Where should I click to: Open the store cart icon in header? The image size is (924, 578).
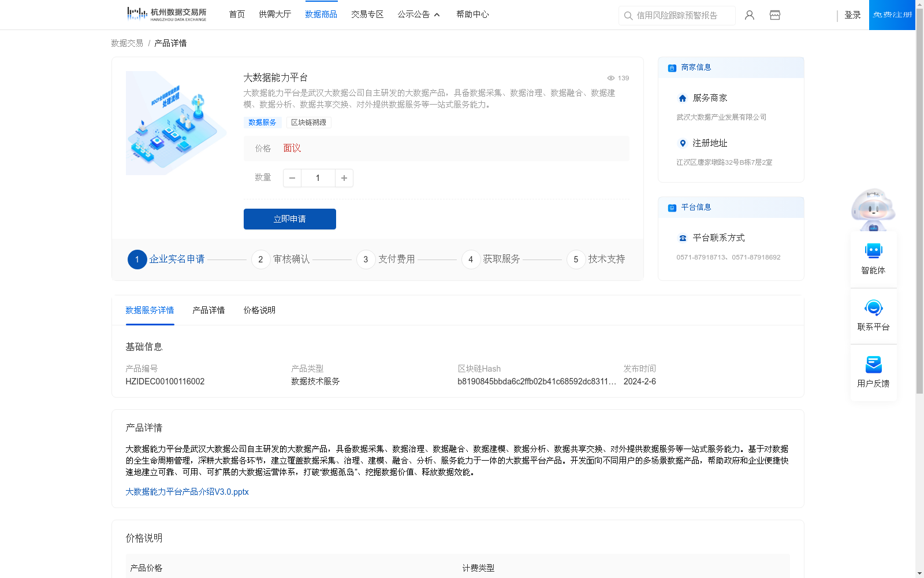[x=775, y=15]
